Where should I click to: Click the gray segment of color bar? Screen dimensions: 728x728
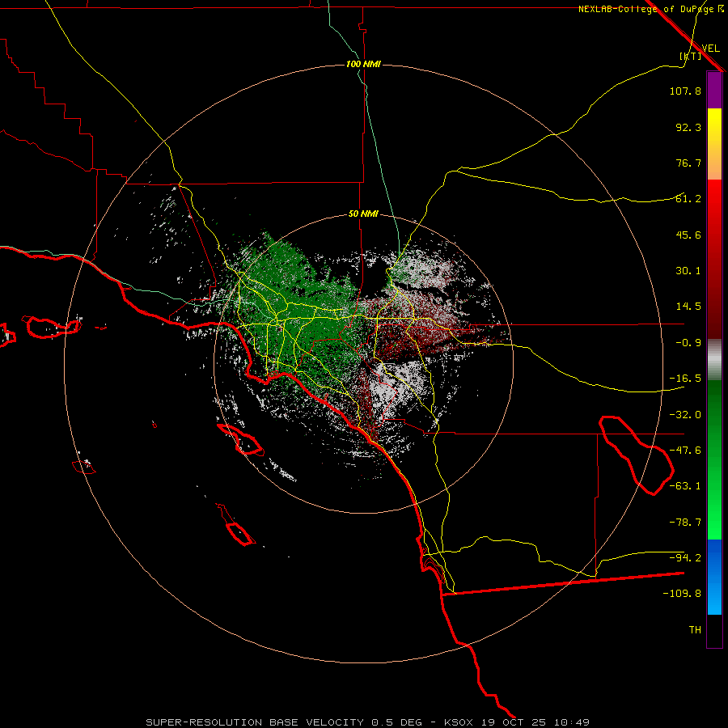point(714,360)
